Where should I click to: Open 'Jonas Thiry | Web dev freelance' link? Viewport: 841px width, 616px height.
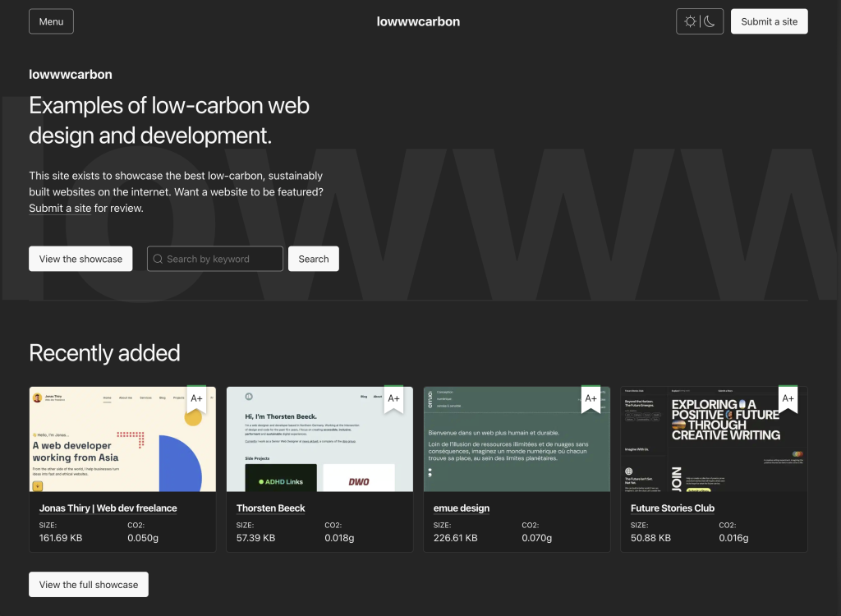click(108, 508)
